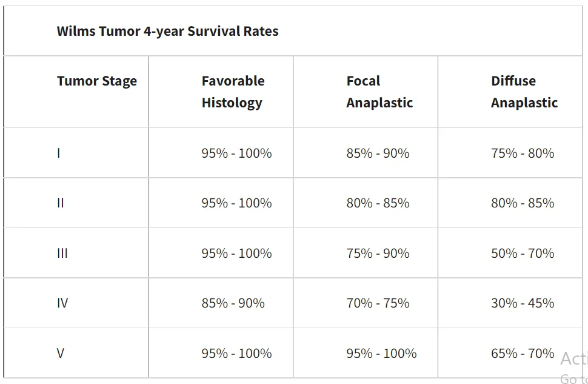Click the Favorable Histology column header
The width and height of the screenshot is (588, 384).
tap(233, 92)
